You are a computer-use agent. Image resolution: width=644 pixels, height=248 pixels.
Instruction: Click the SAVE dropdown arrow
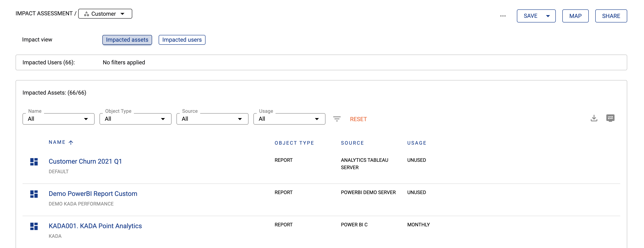click(x=548, y=16)
